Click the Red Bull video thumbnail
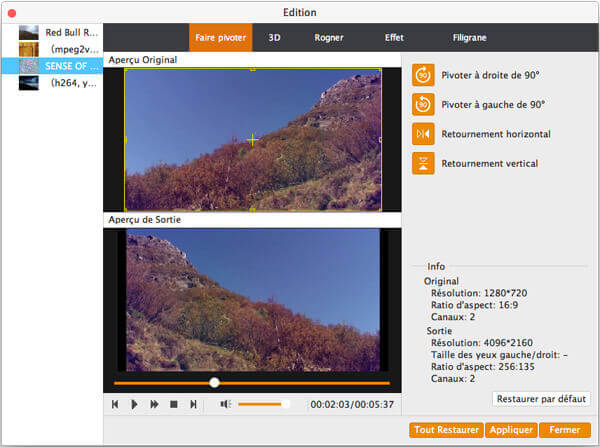 tap(29, 33)
